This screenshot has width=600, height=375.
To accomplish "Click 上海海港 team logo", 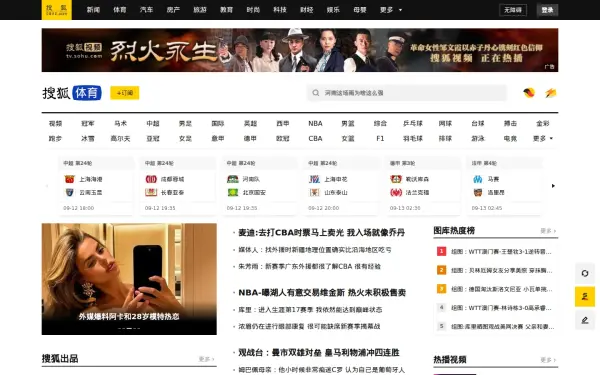I will tap(70, 179).
